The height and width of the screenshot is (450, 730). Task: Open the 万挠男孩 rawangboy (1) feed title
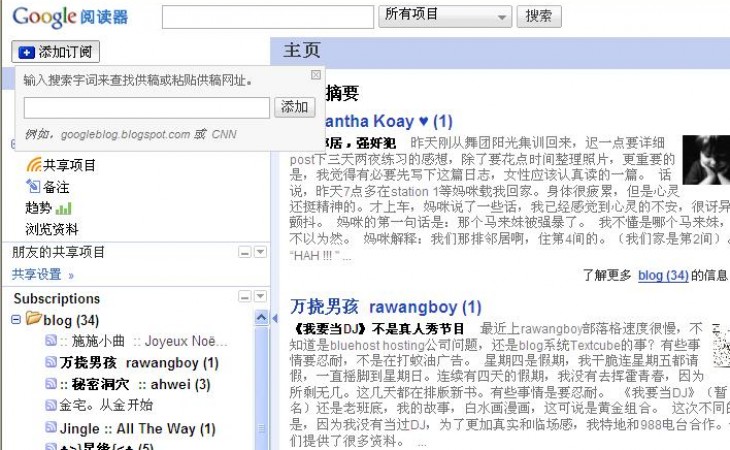(385, 307)
